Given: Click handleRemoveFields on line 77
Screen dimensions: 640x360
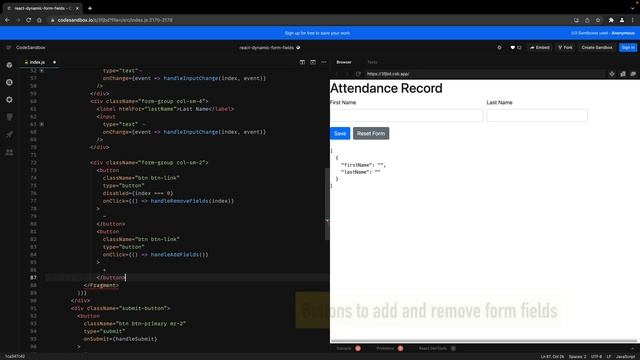Looking at the screenshot, I should click(179, 201).
